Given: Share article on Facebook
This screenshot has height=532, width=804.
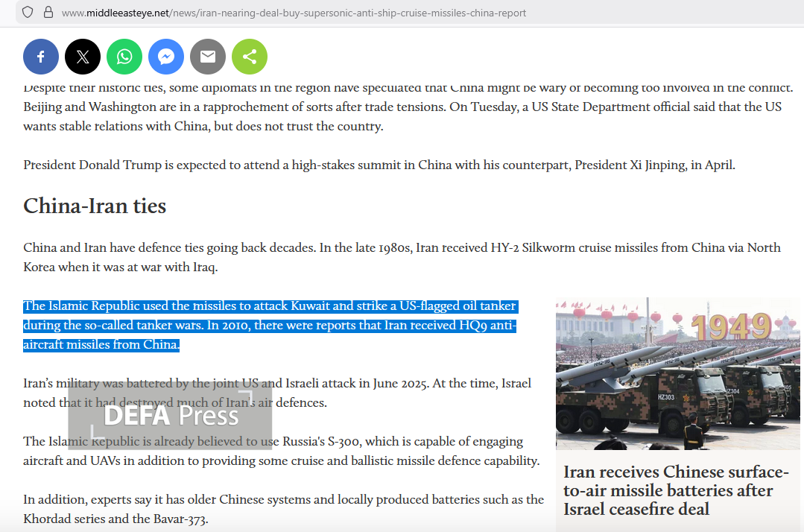Looking at the screenshot, I should pyautogui.click(x=41, y=57).
